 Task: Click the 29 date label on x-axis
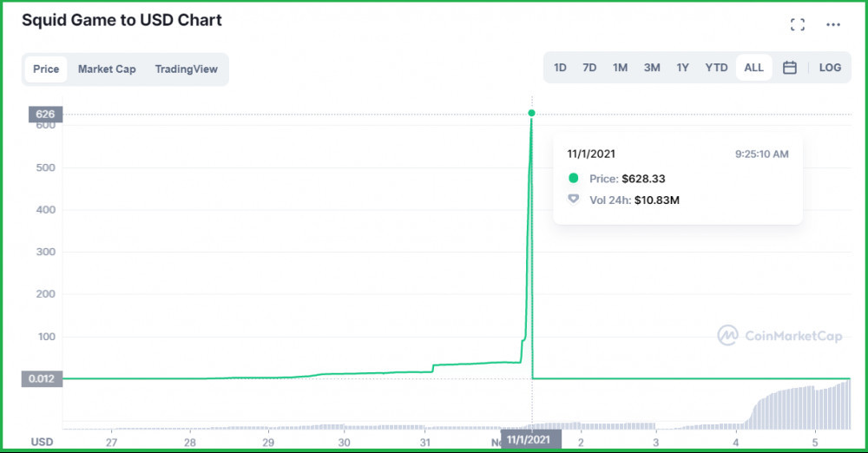(x=268, y=443)
